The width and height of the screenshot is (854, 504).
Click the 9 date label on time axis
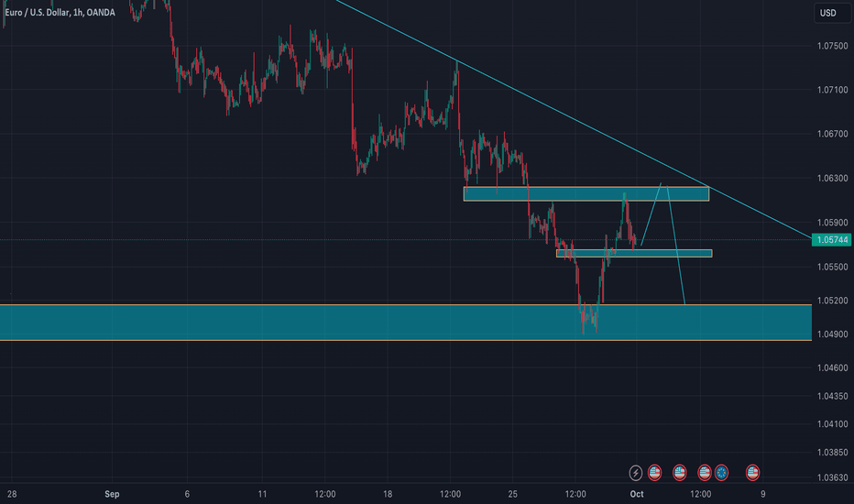[x=763, y=494]
